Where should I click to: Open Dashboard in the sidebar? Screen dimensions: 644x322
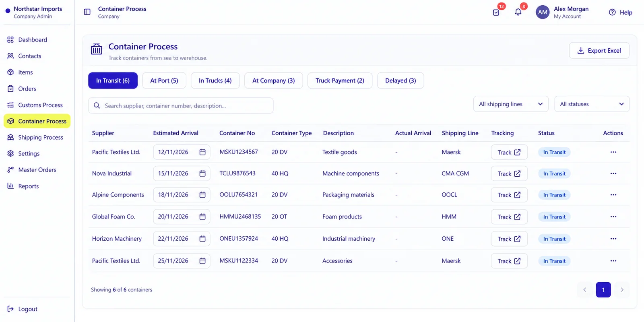coord(37,40)
